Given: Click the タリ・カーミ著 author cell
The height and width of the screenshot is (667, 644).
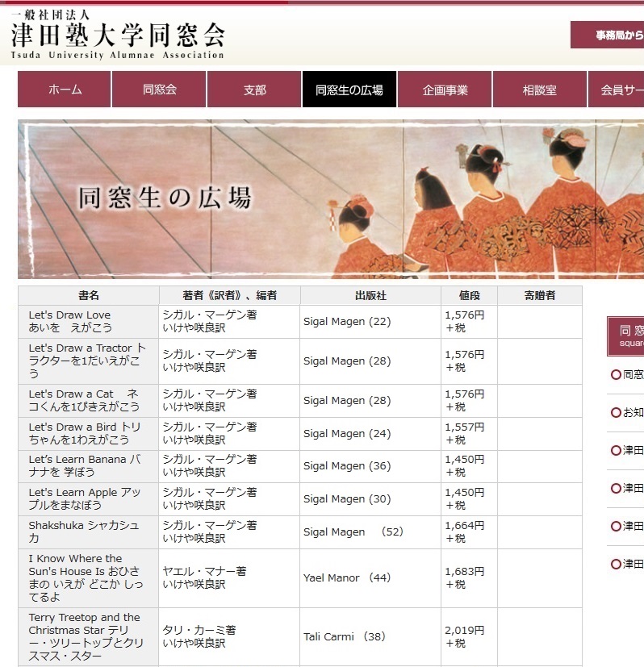Looking at the screenshot, I should (229, 637).
